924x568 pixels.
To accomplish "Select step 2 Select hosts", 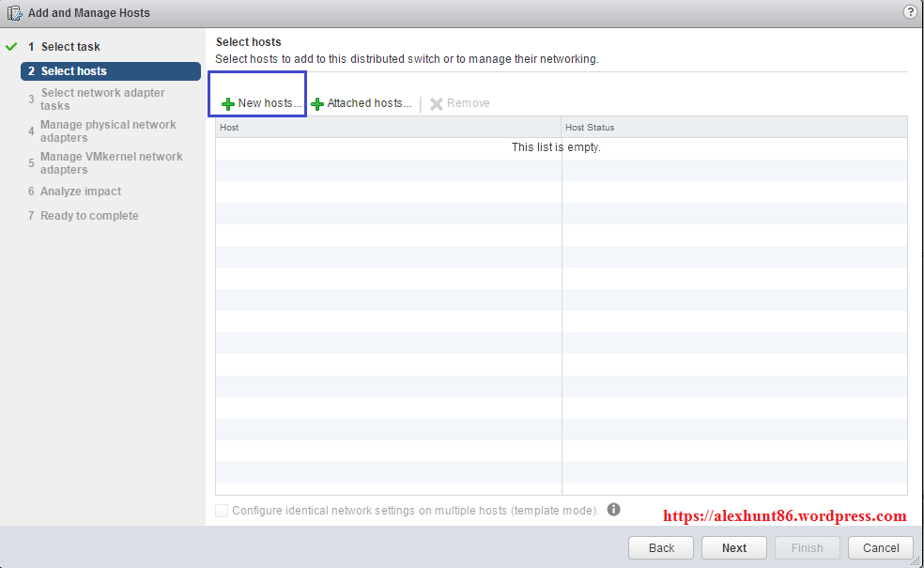I will coord(111,71).
